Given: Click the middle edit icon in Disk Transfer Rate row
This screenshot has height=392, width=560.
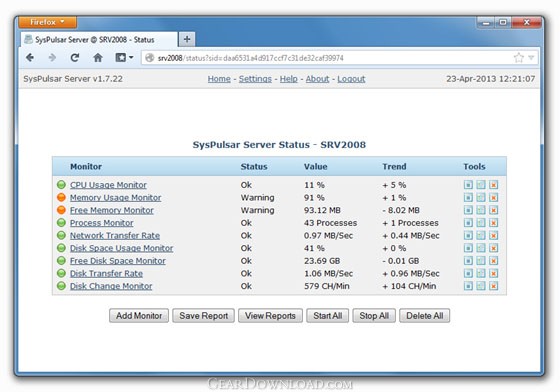Looking at the screenshot, I should [481, 273].
